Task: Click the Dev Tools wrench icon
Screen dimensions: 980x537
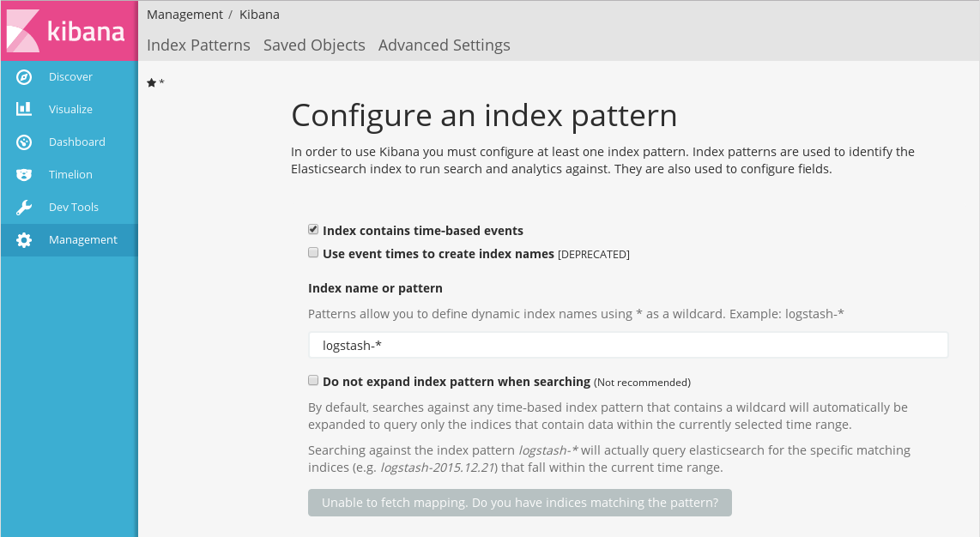Action: [x=24, y=208]
